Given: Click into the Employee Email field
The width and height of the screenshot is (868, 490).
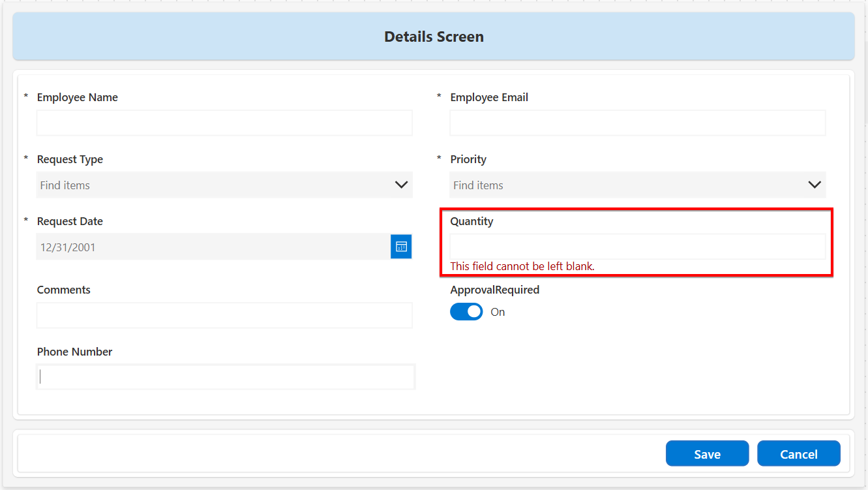Looking at the screenshot, I should coord(637,123).
